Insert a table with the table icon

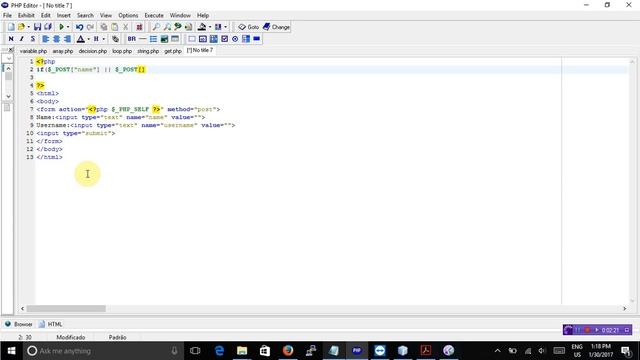click(175, 39)
